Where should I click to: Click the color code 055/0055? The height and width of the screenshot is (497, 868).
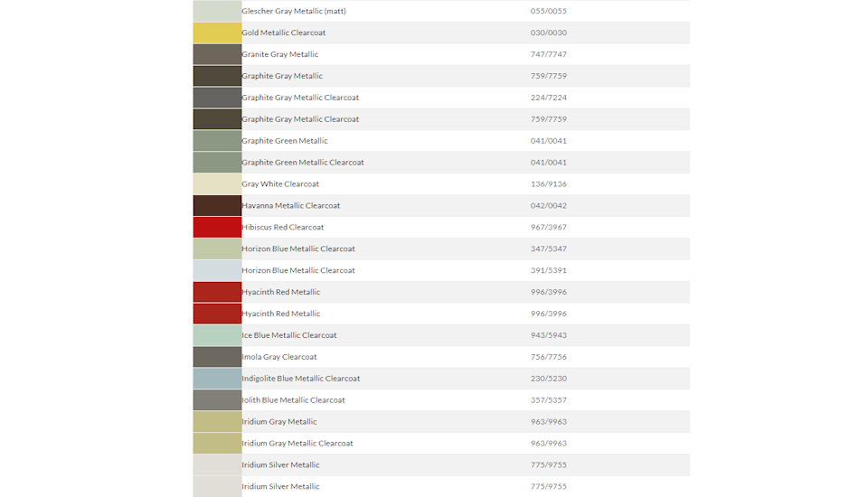click(549, 11)
